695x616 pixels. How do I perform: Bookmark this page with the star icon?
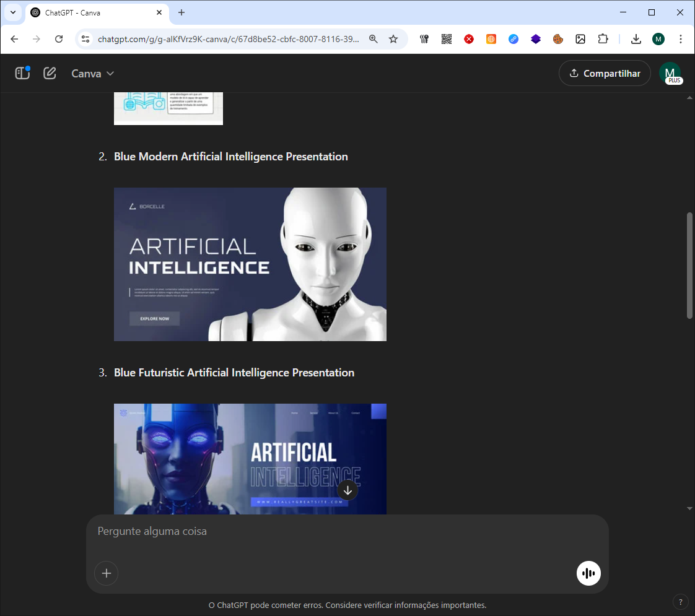pos(393,39)
